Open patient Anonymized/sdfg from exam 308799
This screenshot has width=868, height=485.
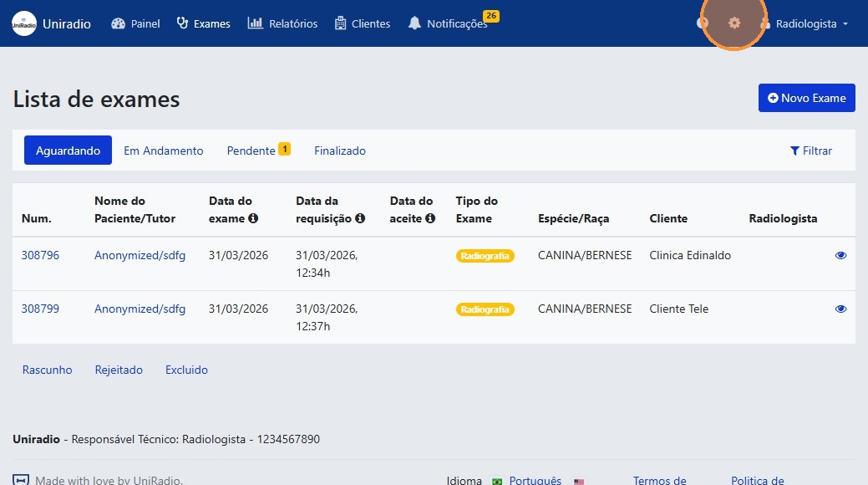click(x=140, y=309)
